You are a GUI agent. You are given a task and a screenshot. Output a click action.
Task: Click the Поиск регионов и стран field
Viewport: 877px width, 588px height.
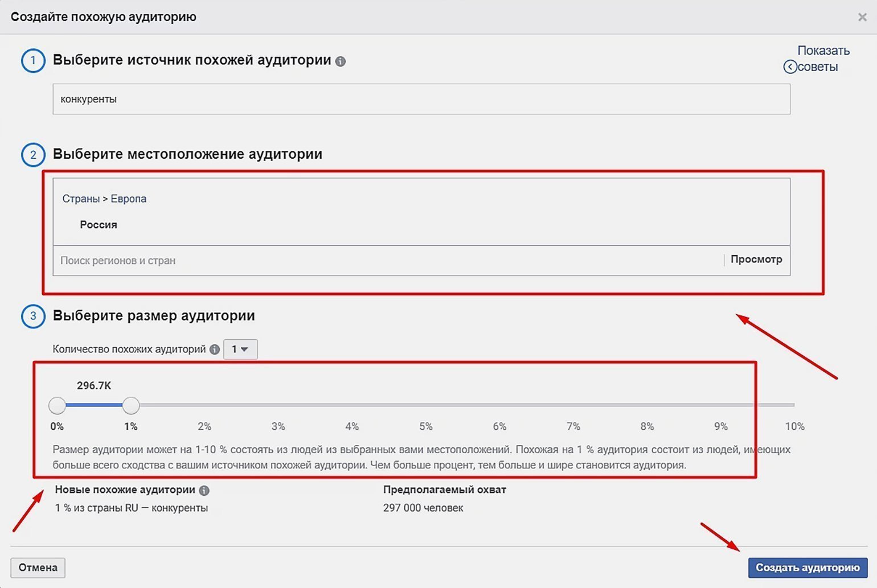tap(387, 261)
